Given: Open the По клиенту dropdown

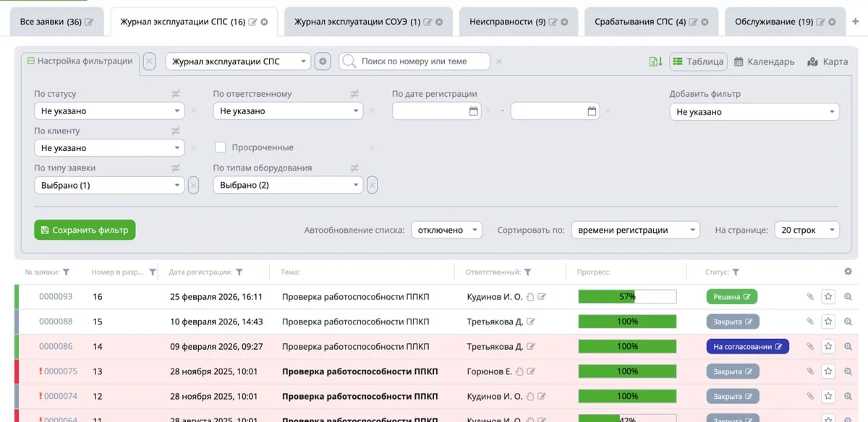Looking at the screenshot, I should pos(109,148).
